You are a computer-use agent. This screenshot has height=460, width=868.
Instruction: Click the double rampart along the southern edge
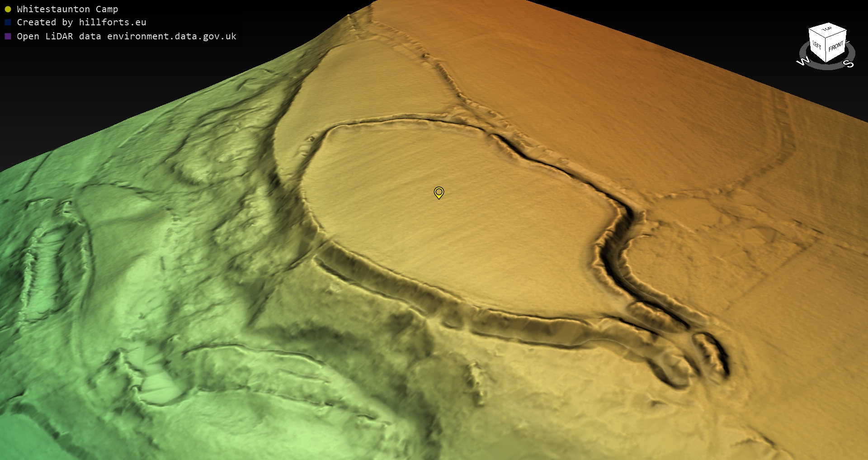click(452, 308)
